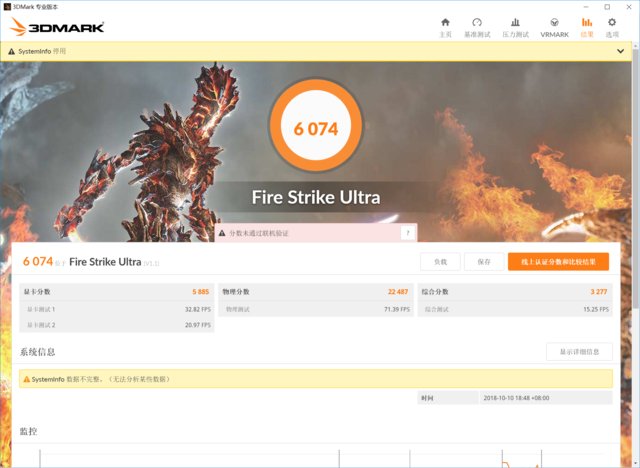Click the 时间 label cell
This screenshot has width=640, height=468.
(448, 398)
